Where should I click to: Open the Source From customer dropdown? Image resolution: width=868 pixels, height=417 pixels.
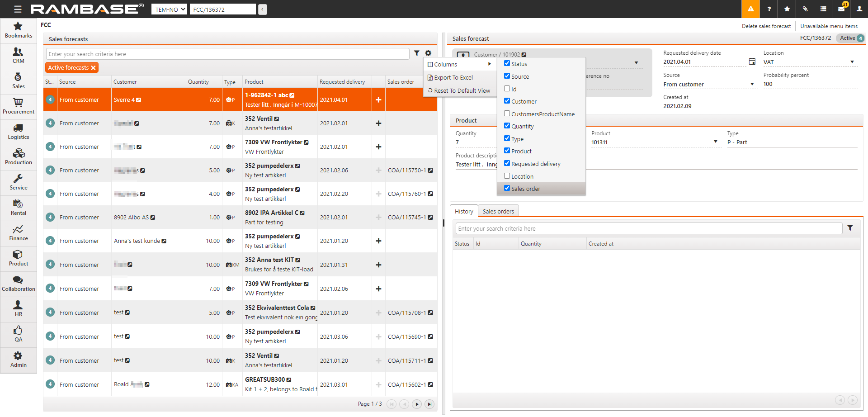[x=752, y=84]
